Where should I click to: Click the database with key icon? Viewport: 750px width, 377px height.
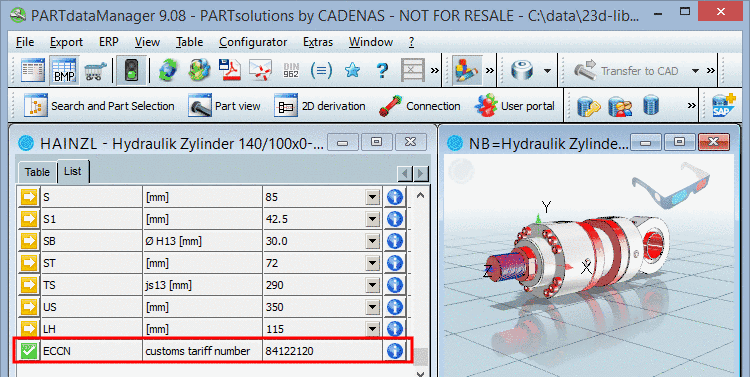[589, 106]
